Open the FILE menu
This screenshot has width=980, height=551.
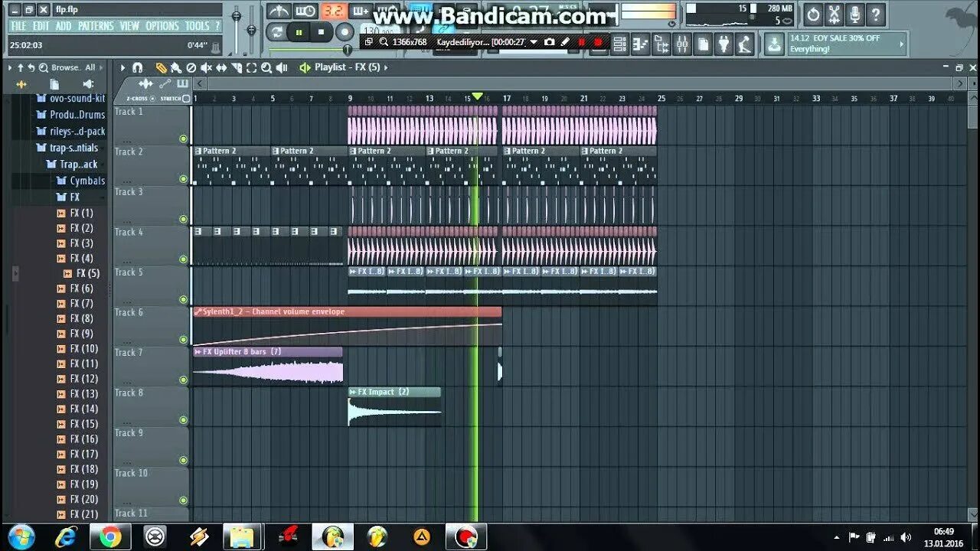(18, 26)
